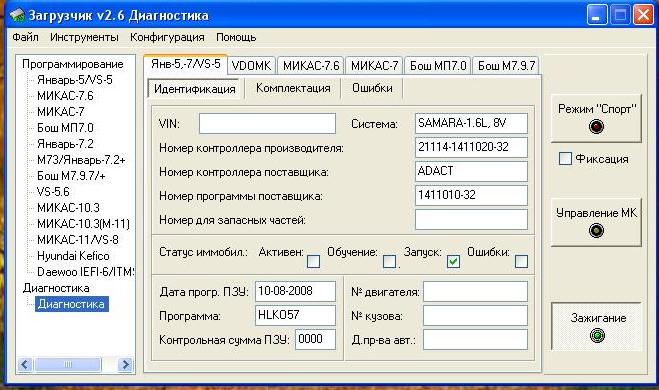
Task: Select Бош М7.9.7/+ in the tree
Action: point(71,176)
